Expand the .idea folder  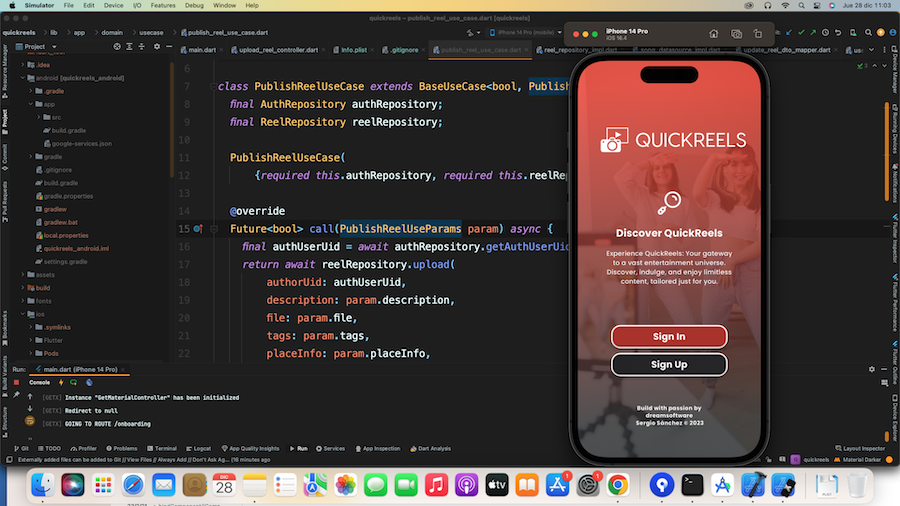[23, 65]
